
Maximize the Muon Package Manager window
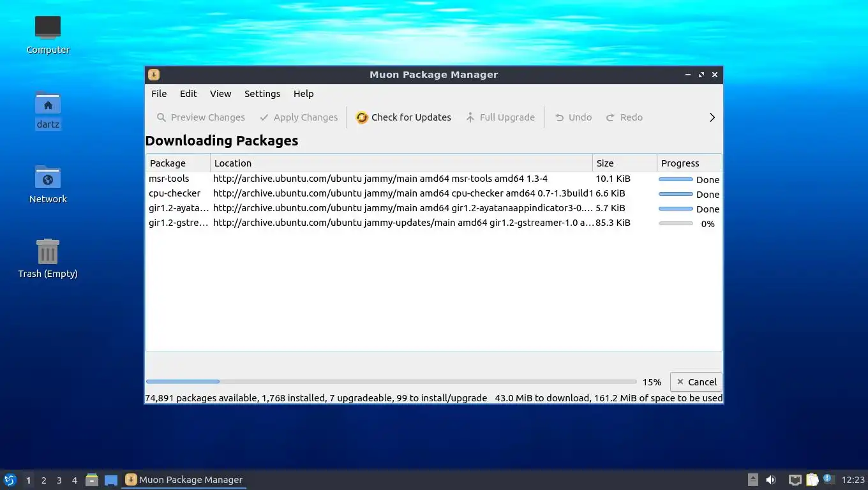(x=701, y=75)
